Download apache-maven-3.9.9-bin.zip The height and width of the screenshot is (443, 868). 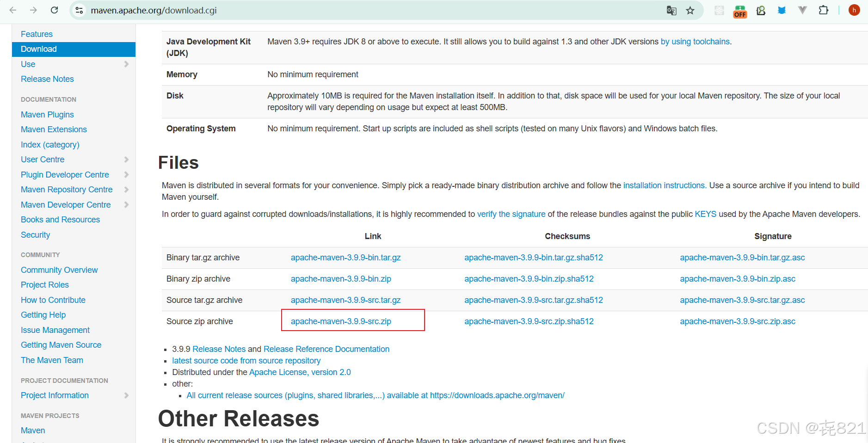pos(341,279)
